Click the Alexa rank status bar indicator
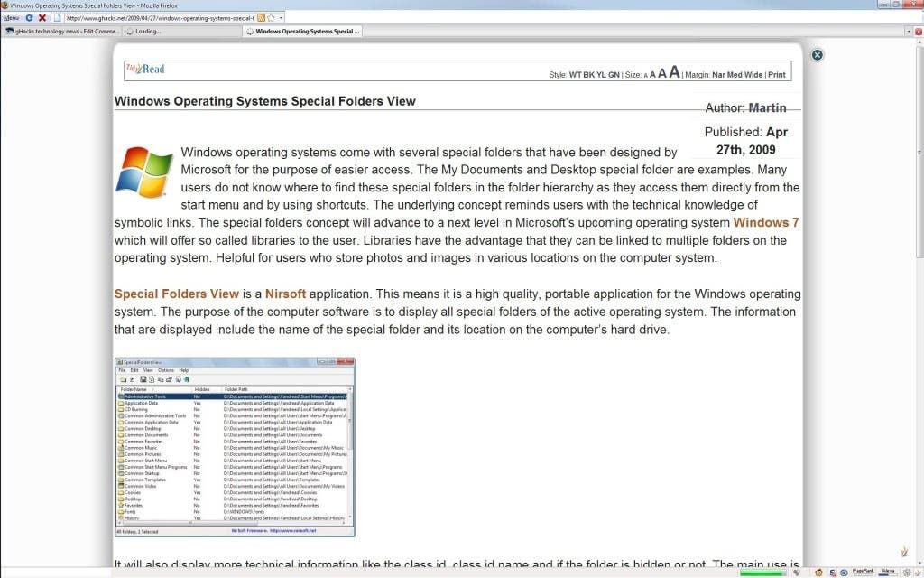Viewport: 924px width, 578px height. (888, 572)
